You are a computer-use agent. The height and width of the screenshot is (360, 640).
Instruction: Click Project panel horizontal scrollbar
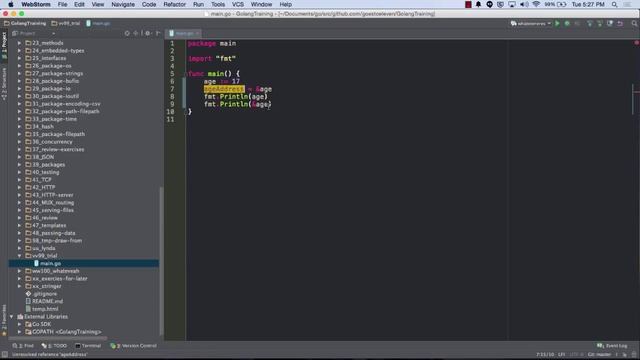pos(58,338)
